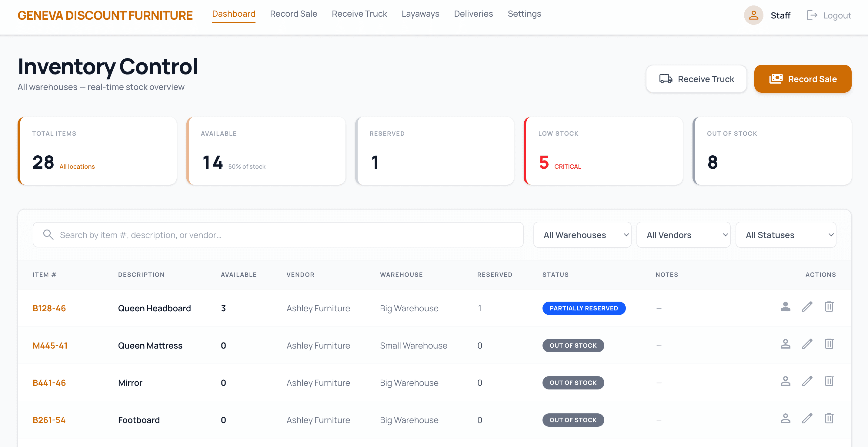Screen dimensions: 868x447
Task: Click the Mirror description cell
Action: click(130, 383)
